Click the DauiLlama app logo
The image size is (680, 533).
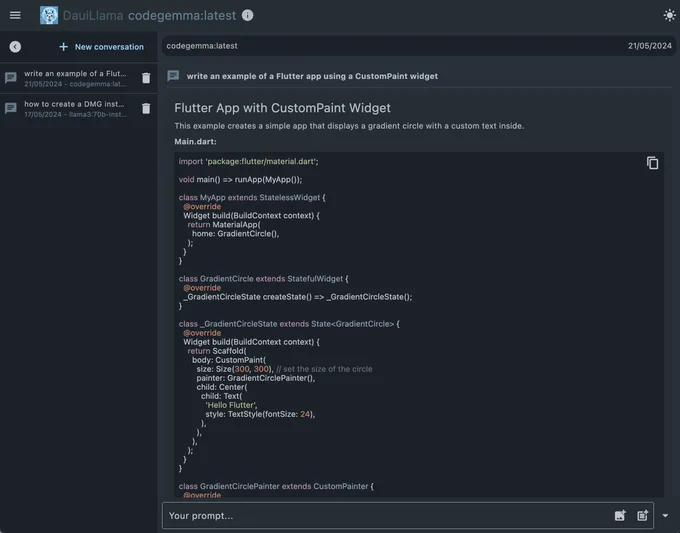49,15
